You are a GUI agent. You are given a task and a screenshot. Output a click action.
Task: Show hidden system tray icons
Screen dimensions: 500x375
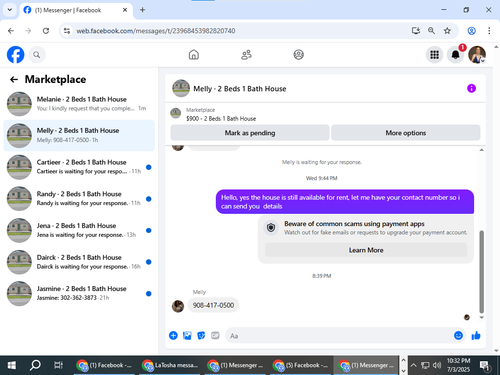[x=413, y=365]
